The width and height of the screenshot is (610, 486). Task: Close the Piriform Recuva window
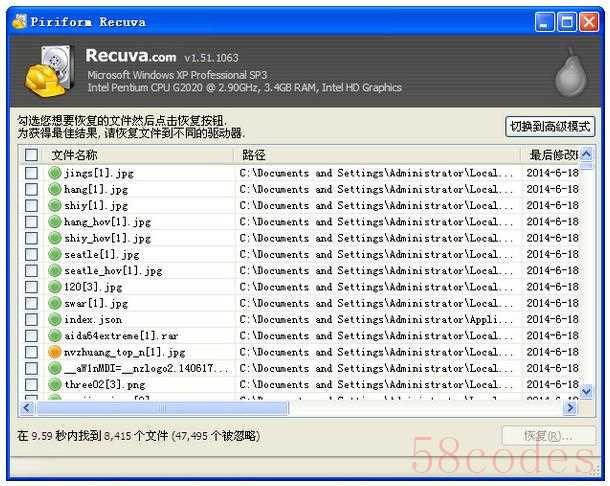tap(589, 22)
